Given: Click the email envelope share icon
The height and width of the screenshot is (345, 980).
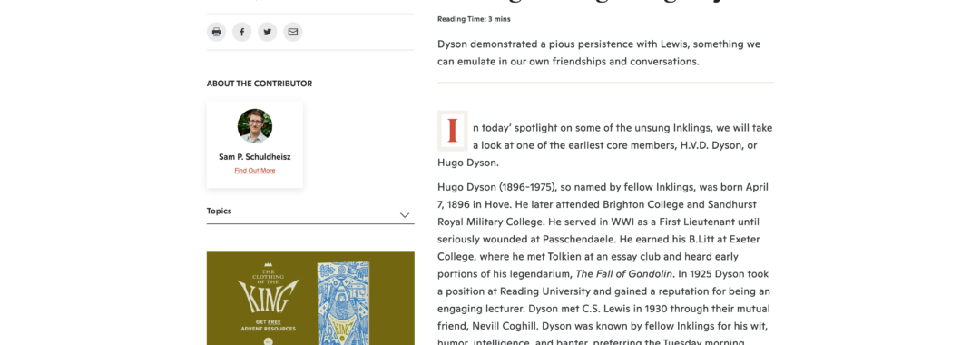Looking at the screenshot, I should pos(293,32).
